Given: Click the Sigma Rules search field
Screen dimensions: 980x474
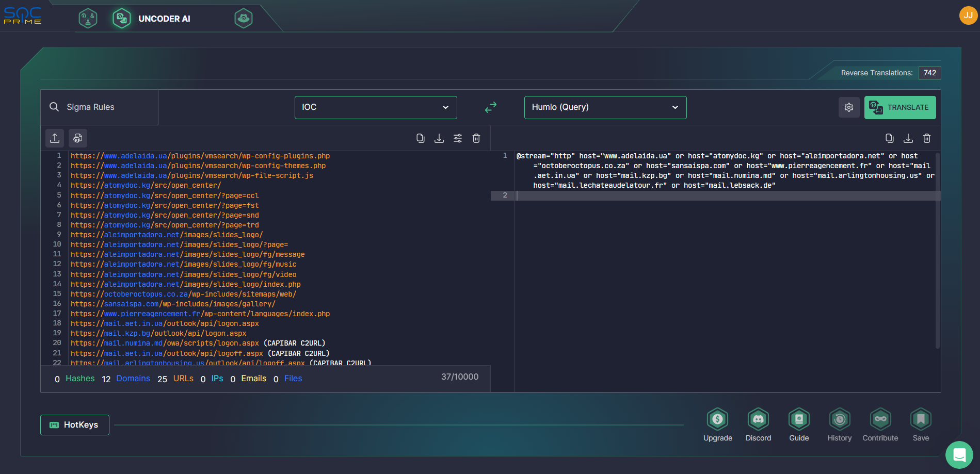Looking at the screenshot, I should click(x=100, y=107).
